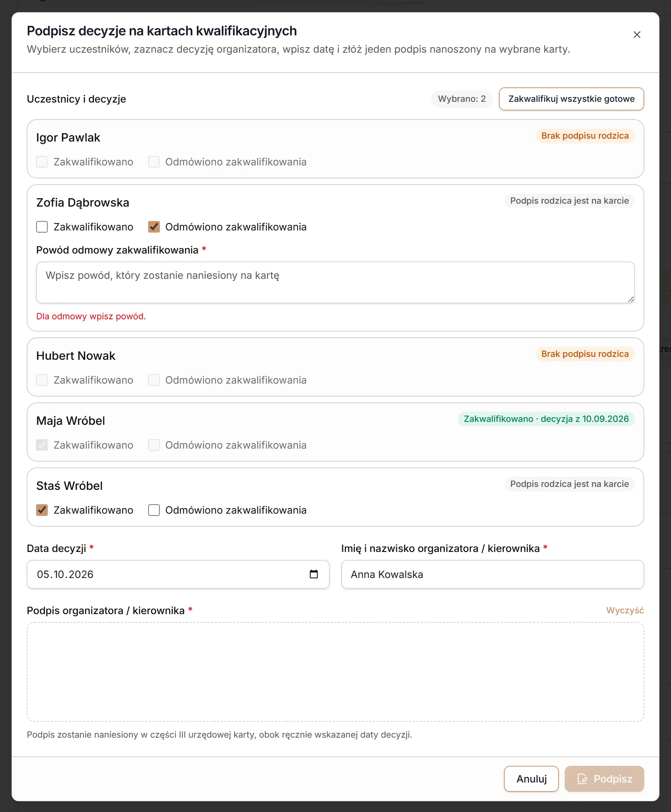Click the Data decyzji date field

tap(178, 574)
